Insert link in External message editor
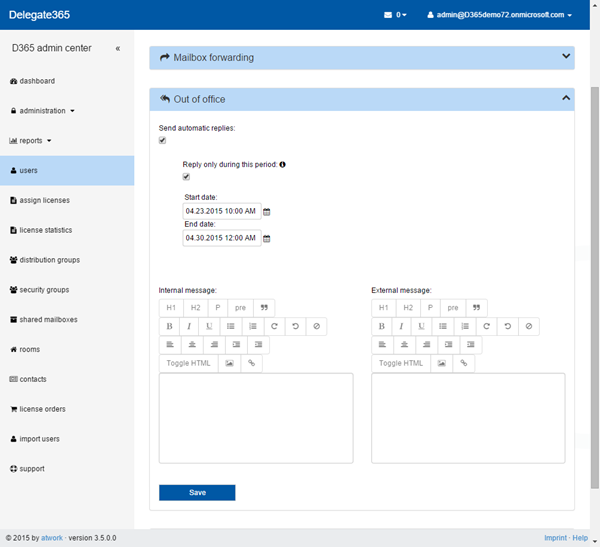Image resolution: width=600 pixels, height=547 pixels. [x=463, y=363]
